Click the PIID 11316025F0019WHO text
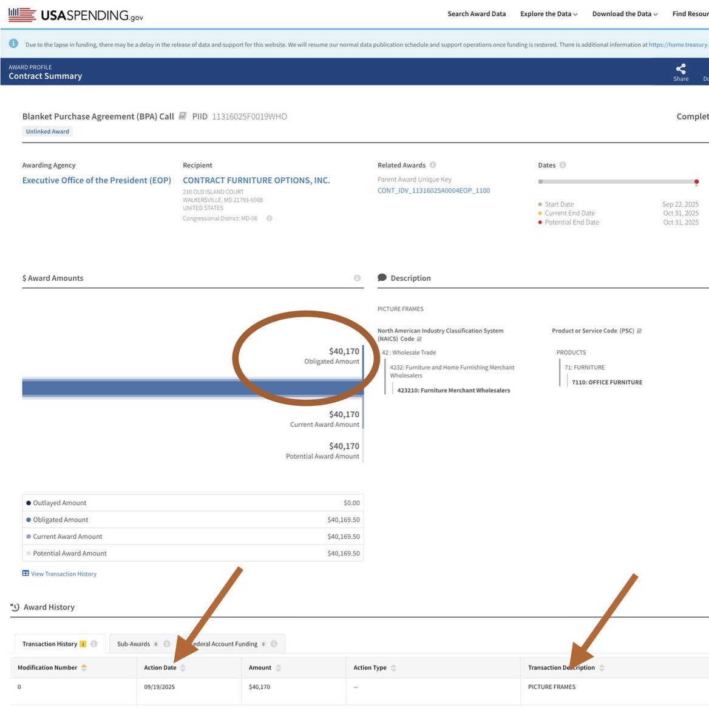This screenshot has height=728, width=709. [240, 116]
